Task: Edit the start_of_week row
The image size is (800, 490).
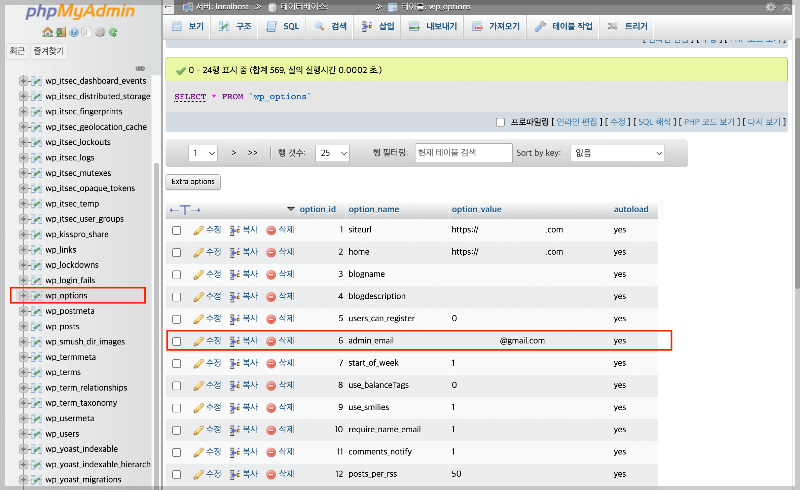Action: click(207, 363)
